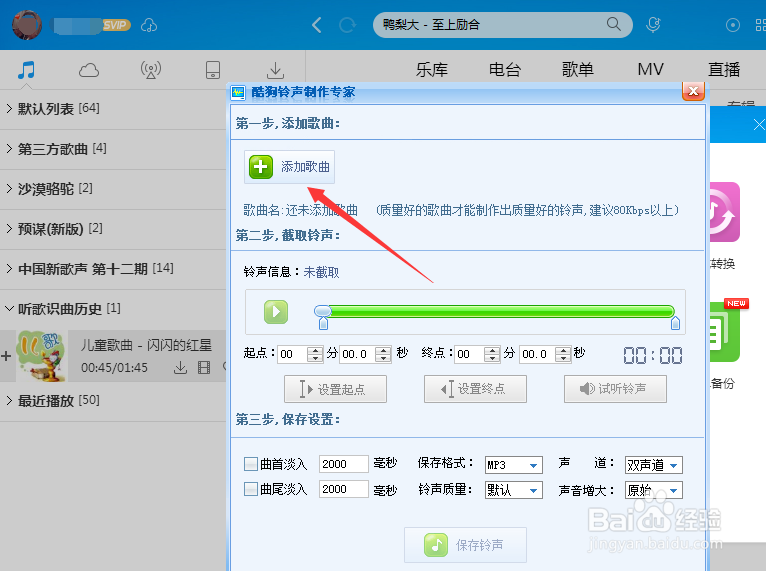The width and height of the screenshot is (766, 571).
Task: Click the 曲首淡入 milliseconds field 2000
Action: [343, 464]
